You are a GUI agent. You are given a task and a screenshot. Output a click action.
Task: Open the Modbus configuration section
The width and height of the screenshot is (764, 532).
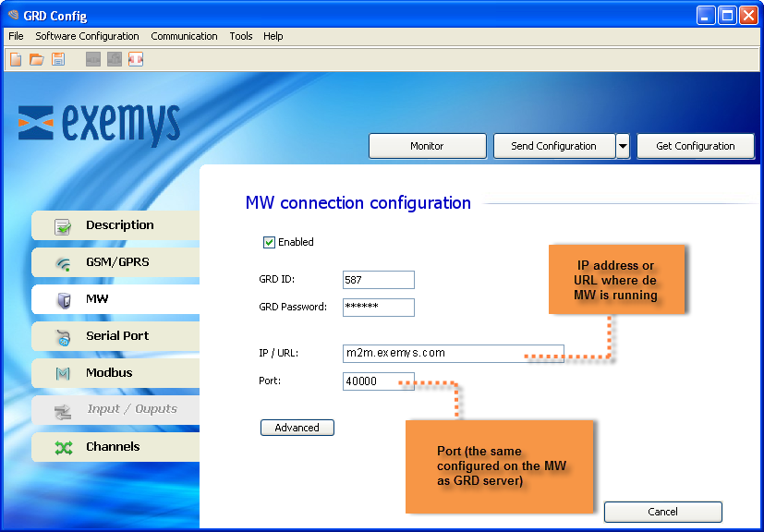click(x=116, y=373)
